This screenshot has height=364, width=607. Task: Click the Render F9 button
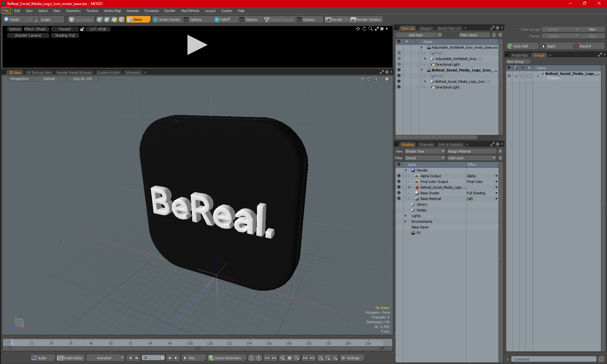pyautogui.click(x=337, y=20)
